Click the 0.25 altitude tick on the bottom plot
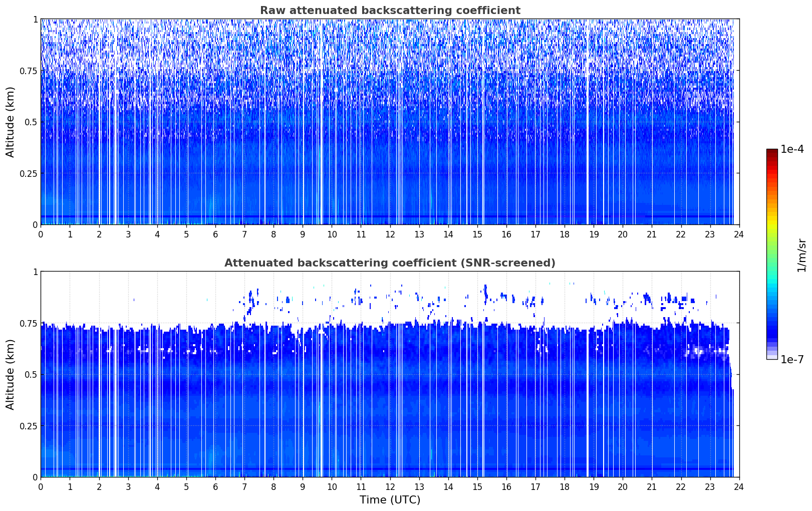This screenshot has height=511, width=812. (x=29, y=426)
